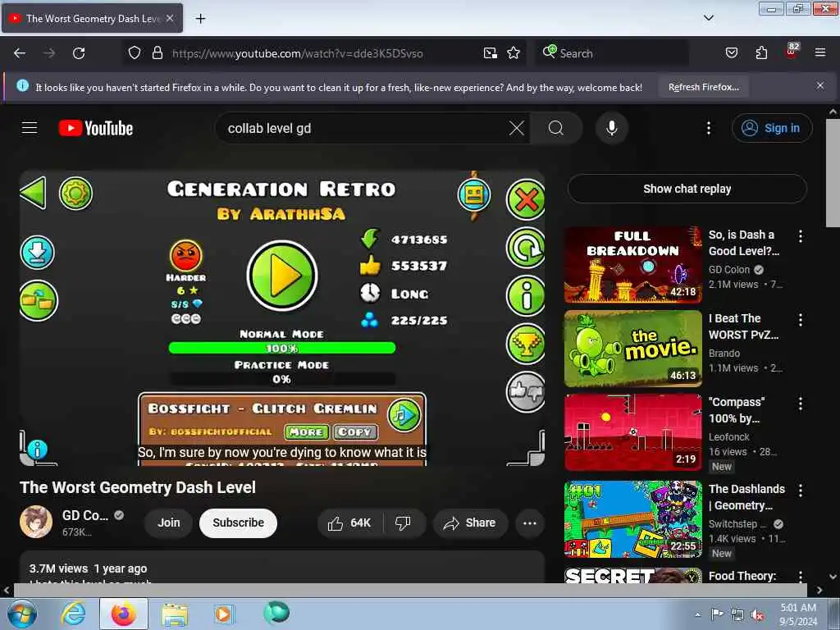This screenshot has height=630, width=840.
Task: Click the Sign in button
Action: 771,128
